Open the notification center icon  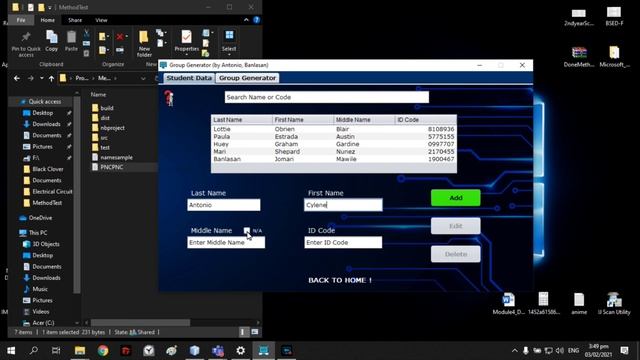pyautogui.click(x=624, y=350)
